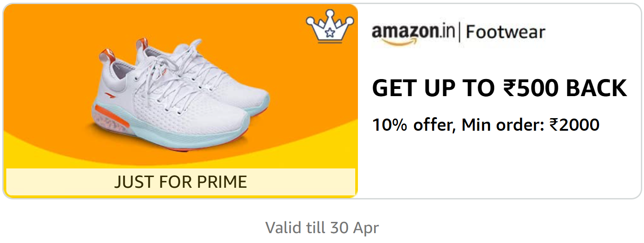Click the JUST FOR PRIME banner strip
This screenshot has width=644, height=243.
(x=181, y=182)
